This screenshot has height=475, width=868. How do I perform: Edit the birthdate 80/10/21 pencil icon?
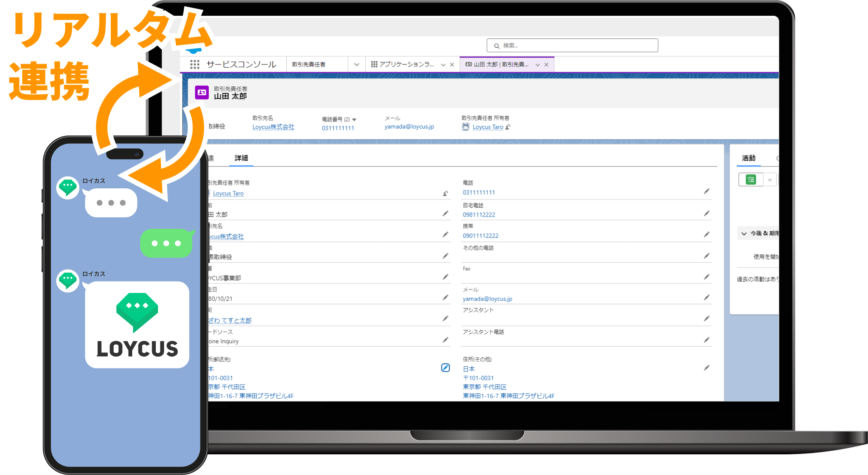pyautogui.click(x=446, y=297)
